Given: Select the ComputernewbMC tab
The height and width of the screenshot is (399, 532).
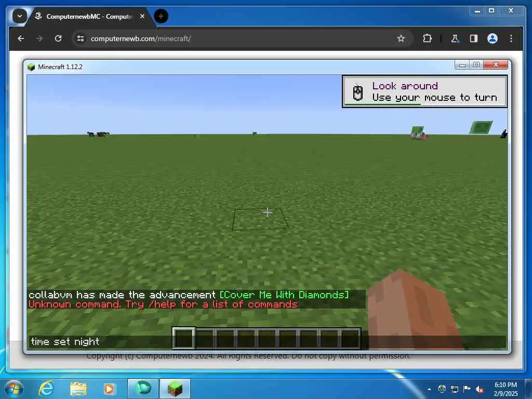Looking at the screenshot, I should 89,16.
